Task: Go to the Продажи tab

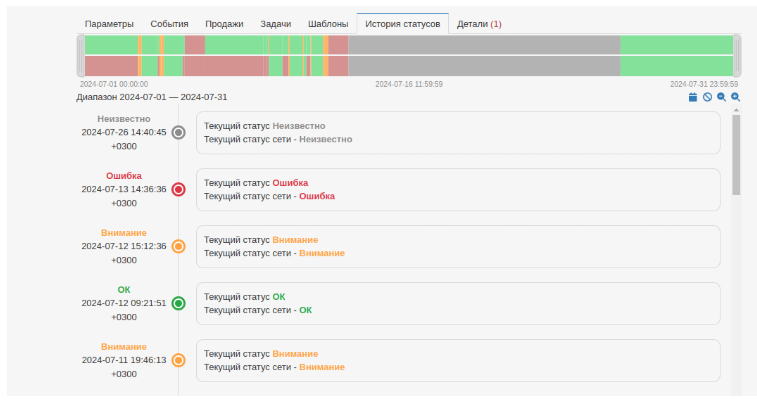Action: pyautogui.click(x=224, y=24)
